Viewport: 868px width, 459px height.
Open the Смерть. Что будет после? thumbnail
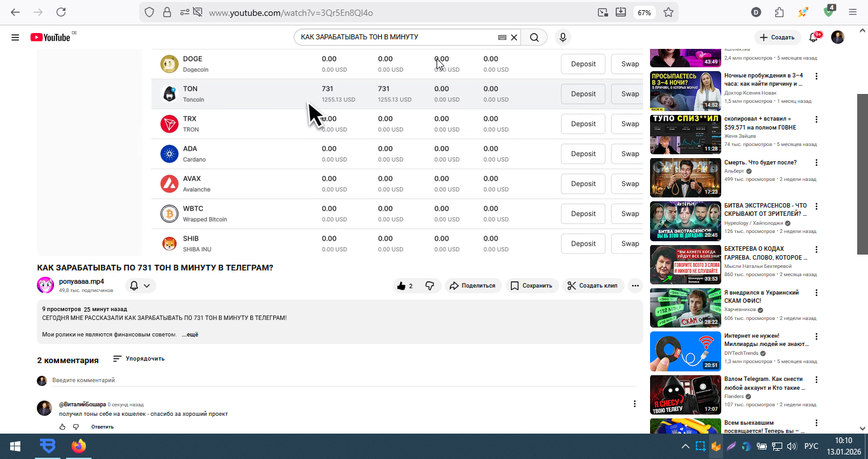(685, 177)
